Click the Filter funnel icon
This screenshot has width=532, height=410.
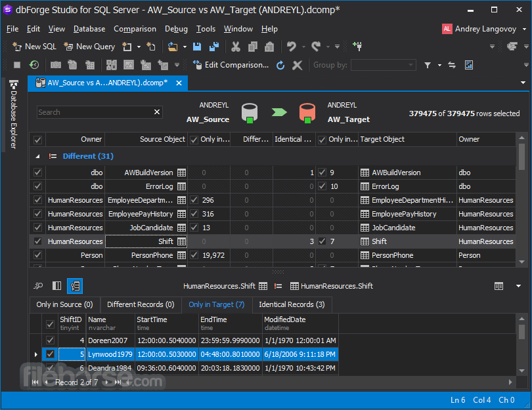tap(428, 65)
